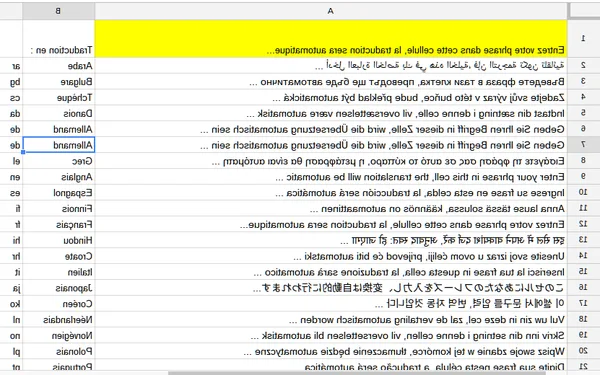
Task: Click the 'ko' language code cell
Action: click(x=11, y=304)
